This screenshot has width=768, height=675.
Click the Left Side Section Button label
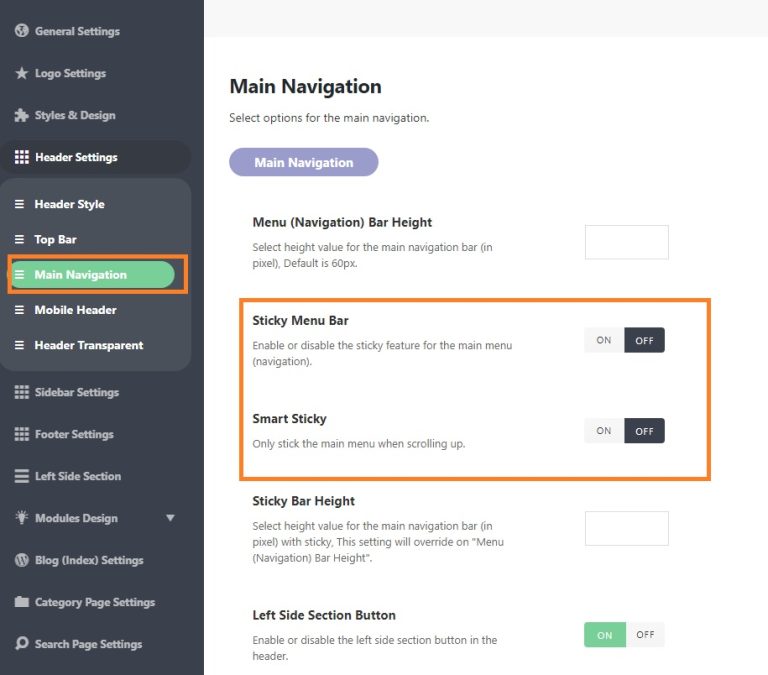(x=324, y=615)
